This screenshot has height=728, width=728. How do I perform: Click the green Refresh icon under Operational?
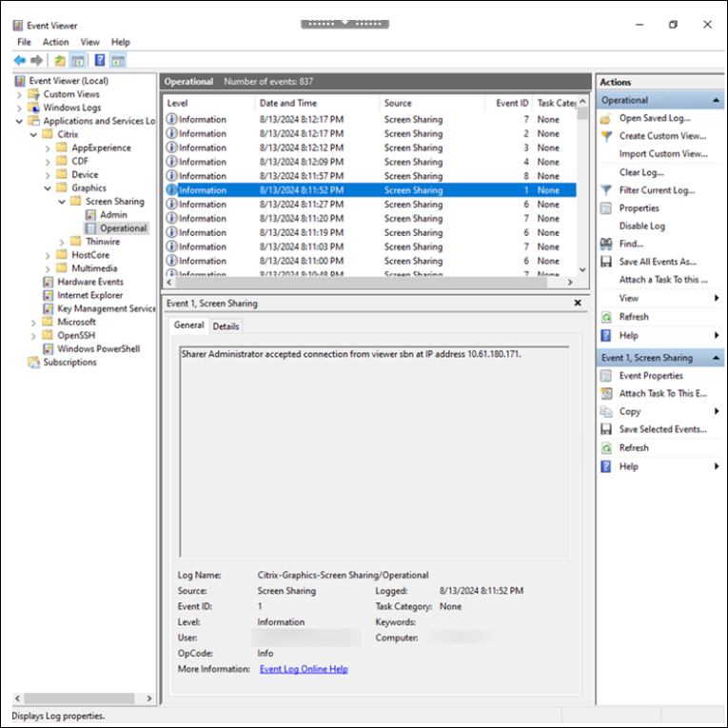pos(606,317)
